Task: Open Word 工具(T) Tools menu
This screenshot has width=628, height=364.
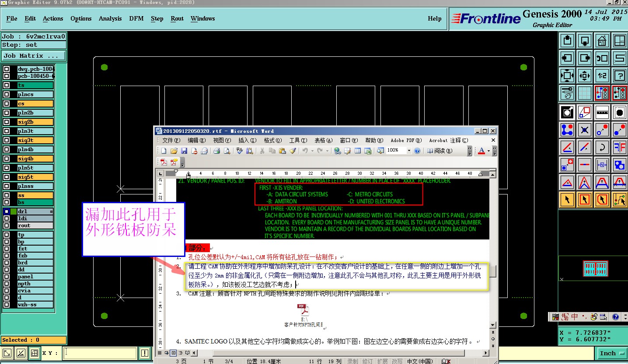Action: tap(298, 140)
